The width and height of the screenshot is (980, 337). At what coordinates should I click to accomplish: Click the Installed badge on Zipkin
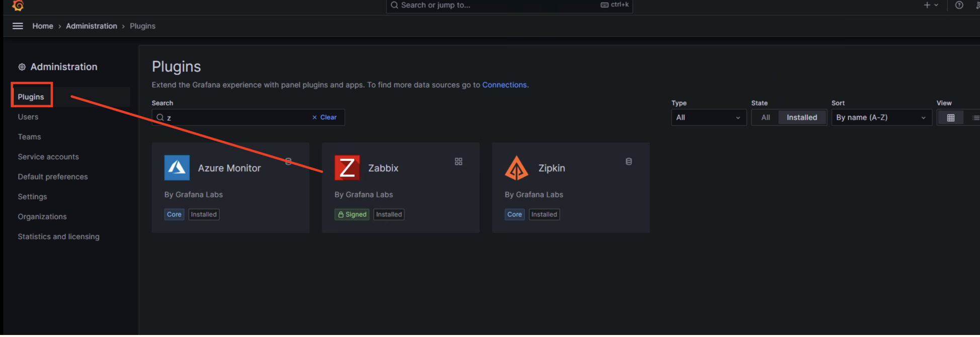point(544,214)
